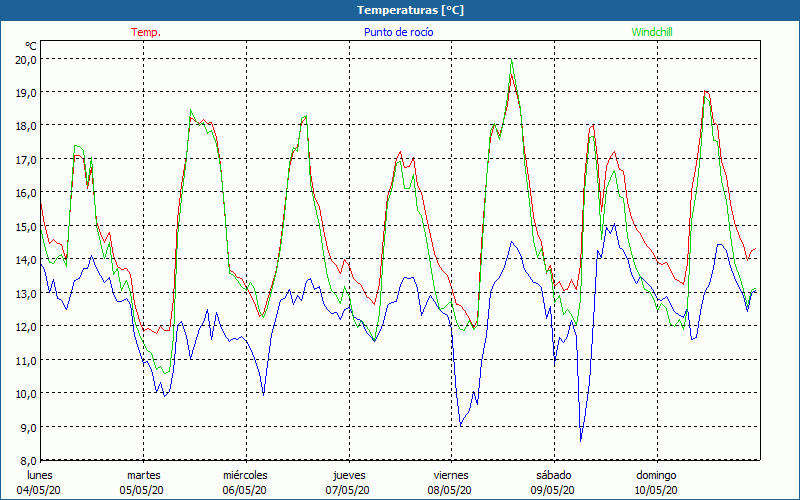Click the viernes day label
800x500 pixels.
tap(451, 475)
